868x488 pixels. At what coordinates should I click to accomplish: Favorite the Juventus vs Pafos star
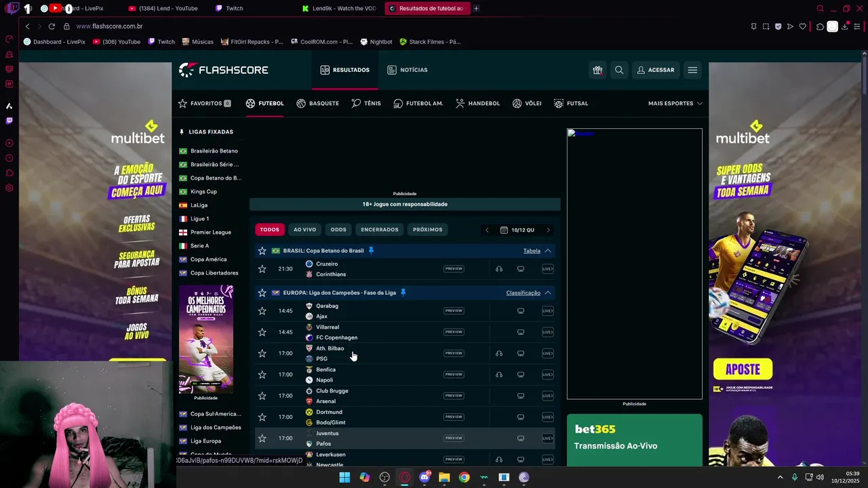[x=262, y=438]
